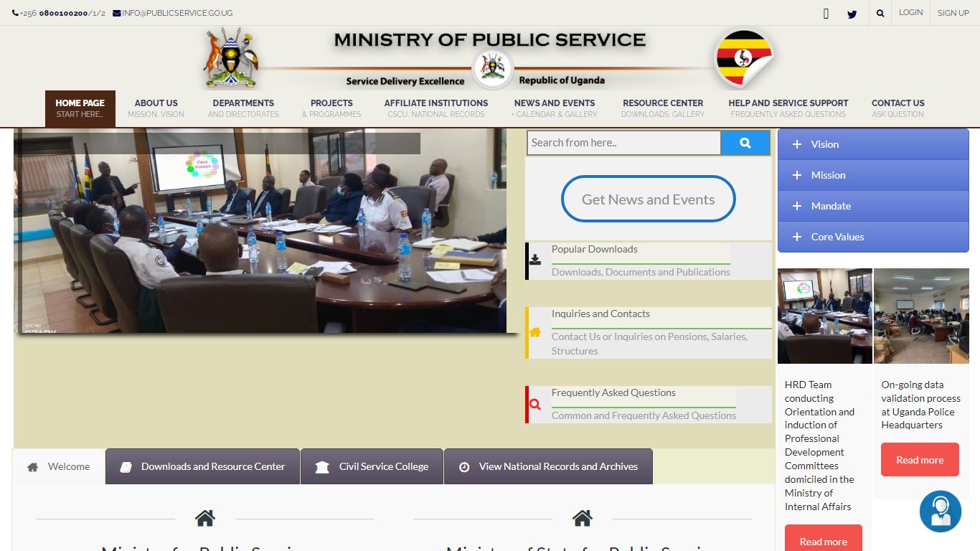Click the HRD Team conducting Orientation headline
The width and height of the screenshot is (980, 551).
(x=819, y=446)
